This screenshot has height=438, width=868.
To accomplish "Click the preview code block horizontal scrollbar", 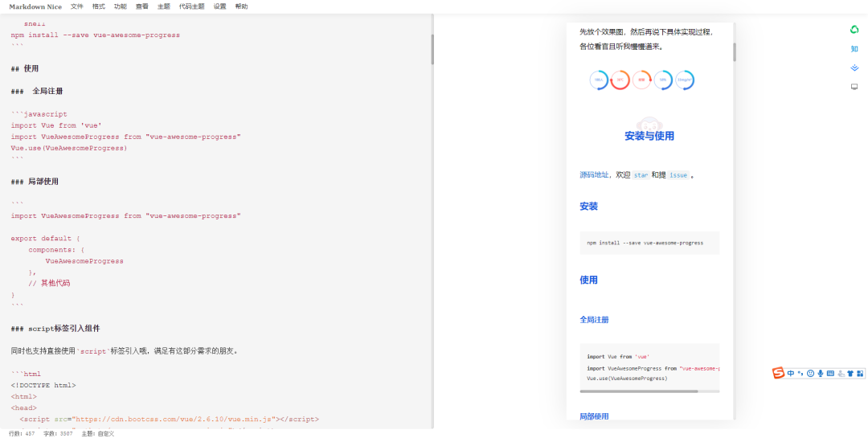I will 639,391.
